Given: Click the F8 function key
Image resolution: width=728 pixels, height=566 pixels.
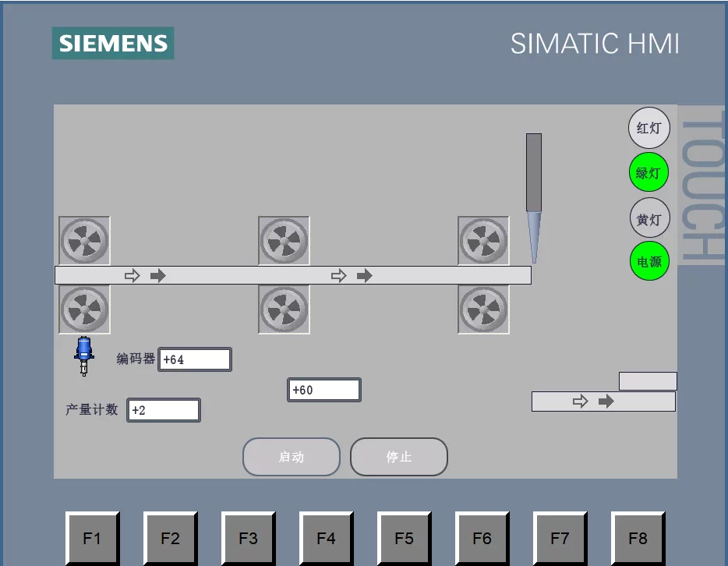Looking at the screenshot, I should tap(638, 538).
